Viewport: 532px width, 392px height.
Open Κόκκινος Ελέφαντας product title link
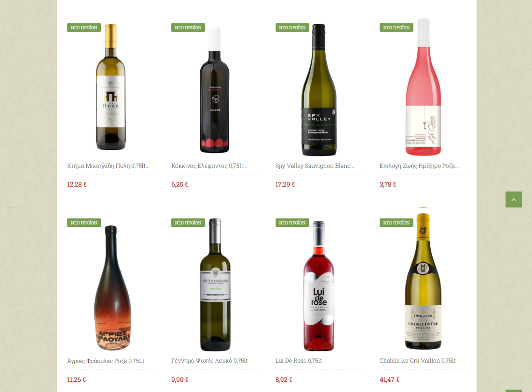tap(209, 166)
